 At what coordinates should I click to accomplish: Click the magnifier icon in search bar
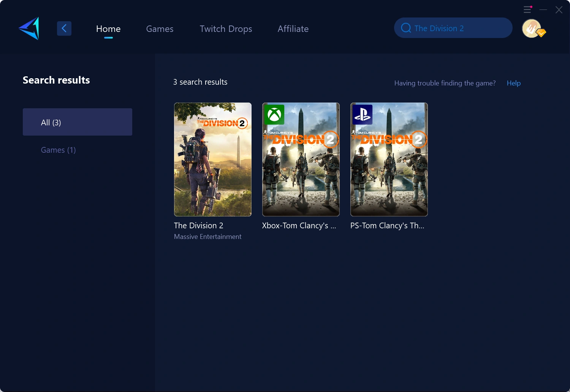pyautogui.click(x=406, y=28)
